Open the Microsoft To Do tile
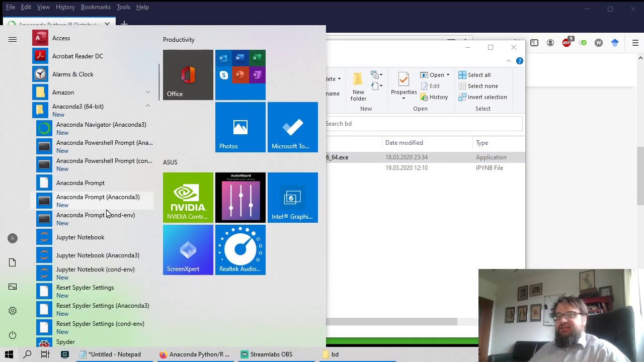Screen dimensions: 644x362 click(x=293, y=127)
